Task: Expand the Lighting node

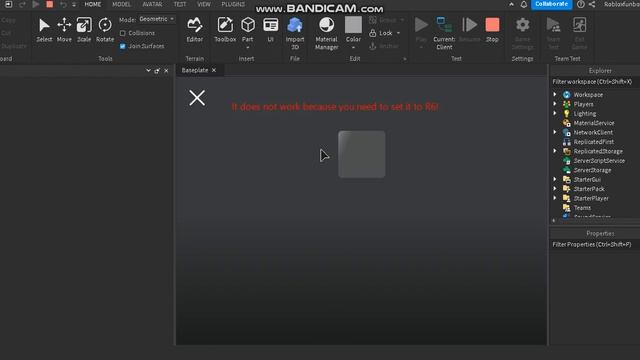Action: pyautogui.click(x=555, y=113)
